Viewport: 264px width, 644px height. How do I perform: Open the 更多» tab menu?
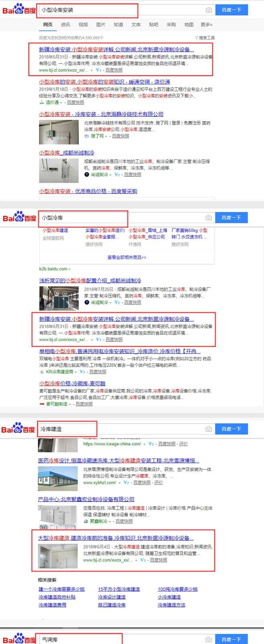[206, 25]
